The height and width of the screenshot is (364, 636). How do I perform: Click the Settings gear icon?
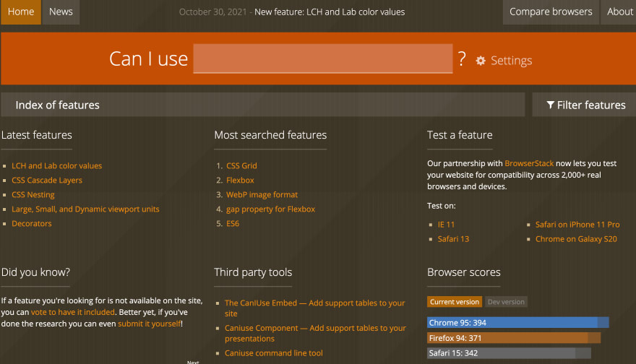pyautogui.click(x=481, y=61)
